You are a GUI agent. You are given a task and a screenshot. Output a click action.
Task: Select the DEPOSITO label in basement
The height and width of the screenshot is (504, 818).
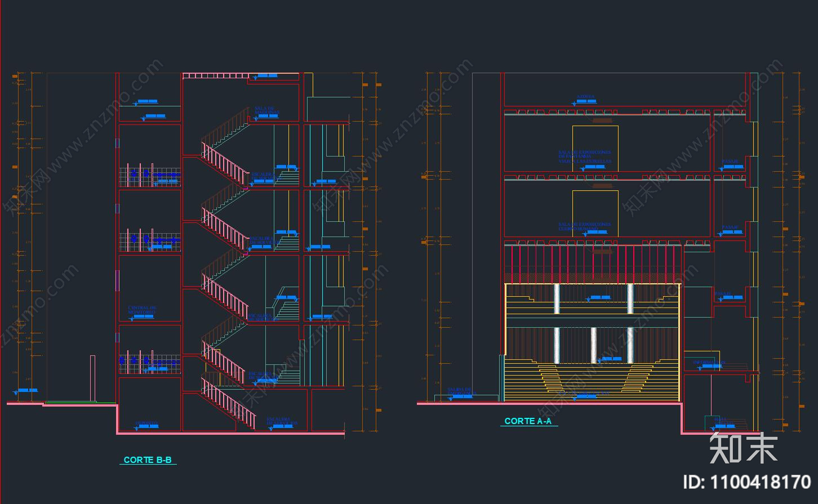(146, 423)
